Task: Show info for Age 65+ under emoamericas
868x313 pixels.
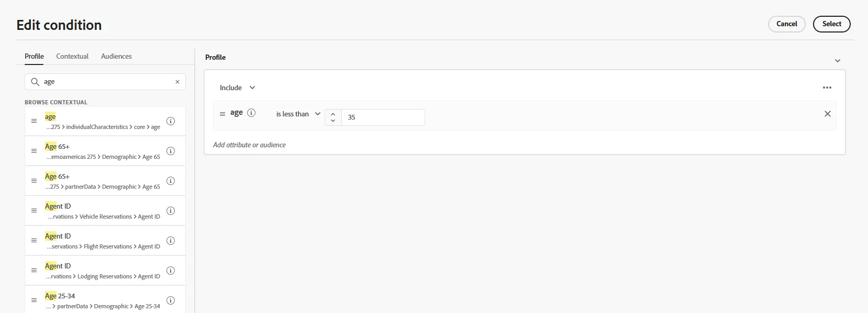Action: coord(171,151)
